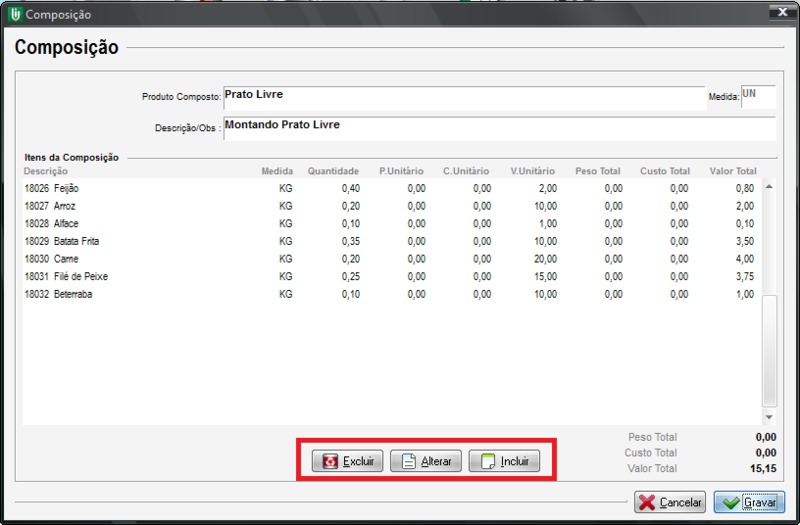The height and width of the screenshot is (525, 800).
Task: Click the Medida UN field
Action: click(x=757, y=96)
